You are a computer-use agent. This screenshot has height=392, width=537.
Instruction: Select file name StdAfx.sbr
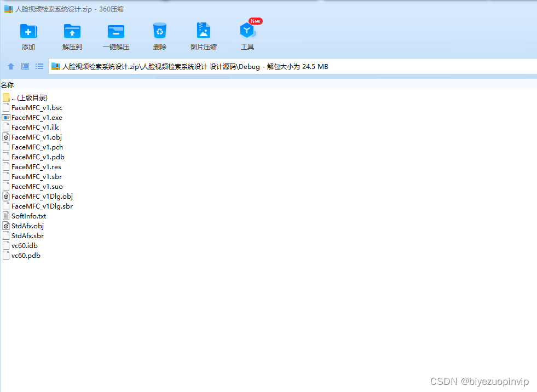click(x=28, y=236)
